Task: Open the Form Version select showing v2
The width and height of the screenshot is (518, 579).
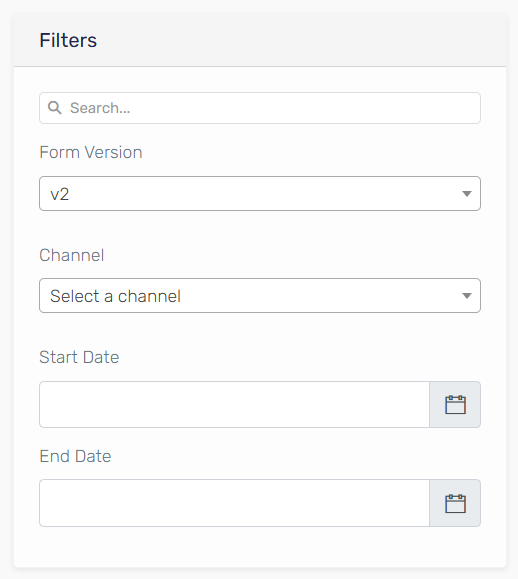Action: pyautogui.click(x=260, y=193)
